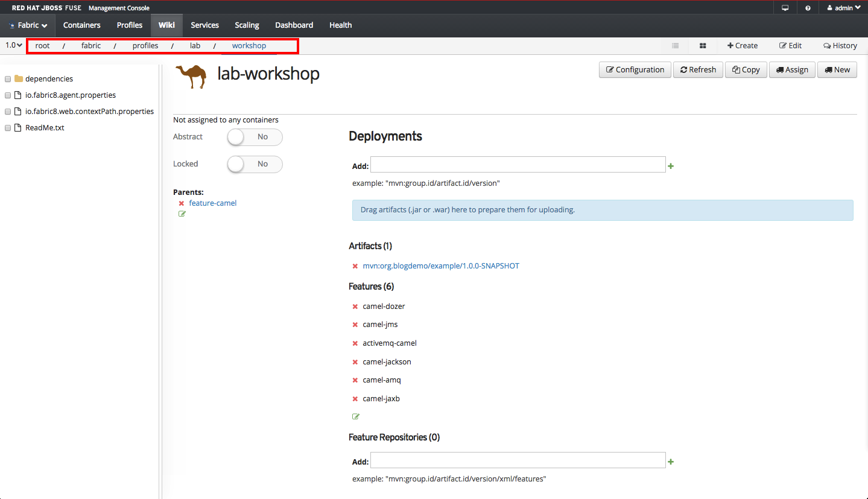Click the green edit icon under Parents
Viewport: 868px width, 499px height.
point(182,214)
